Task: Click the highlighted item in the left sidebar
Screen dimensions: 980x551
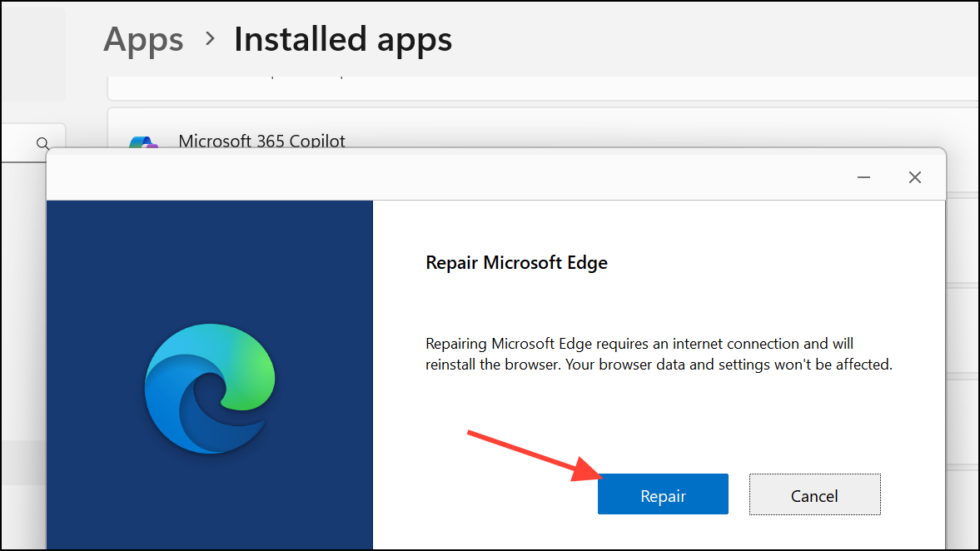Action: click(x=22, y=462)
